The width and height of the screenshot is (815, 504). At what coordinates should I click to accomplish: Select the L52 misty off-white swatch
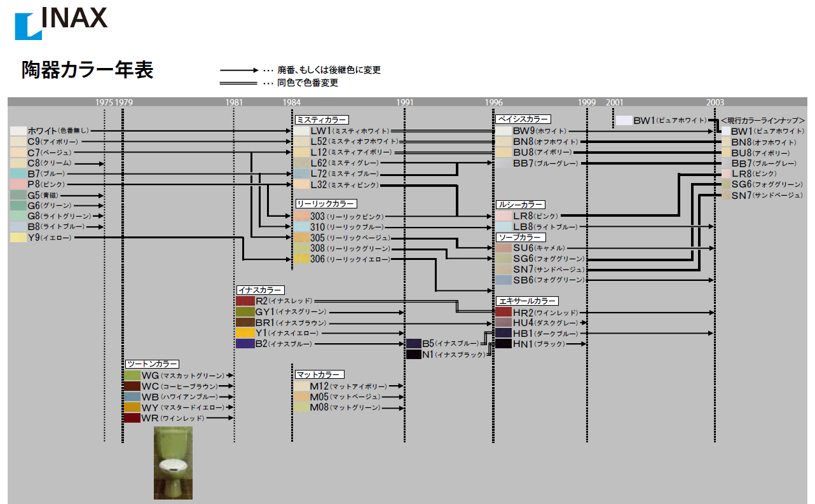(x=301, y=142)
